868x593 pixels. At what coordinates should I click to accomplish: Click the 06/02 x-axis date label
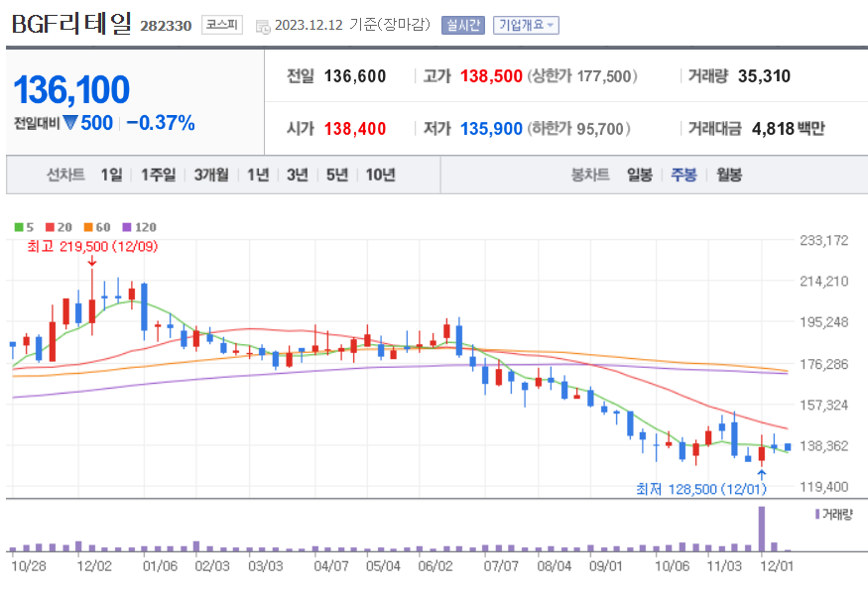(x=435, y=566)
